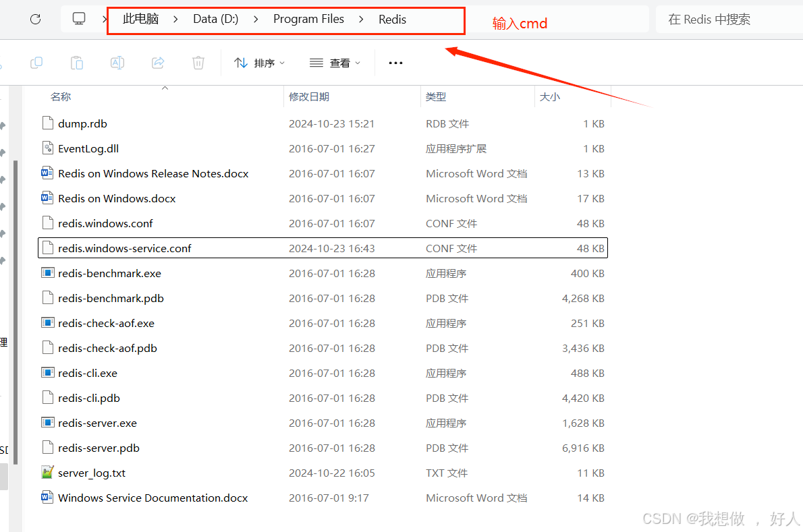The height and width of the screenshot is (532, 803).
Task: Click the dump.rdb file icon
Action: pos(48,123)
